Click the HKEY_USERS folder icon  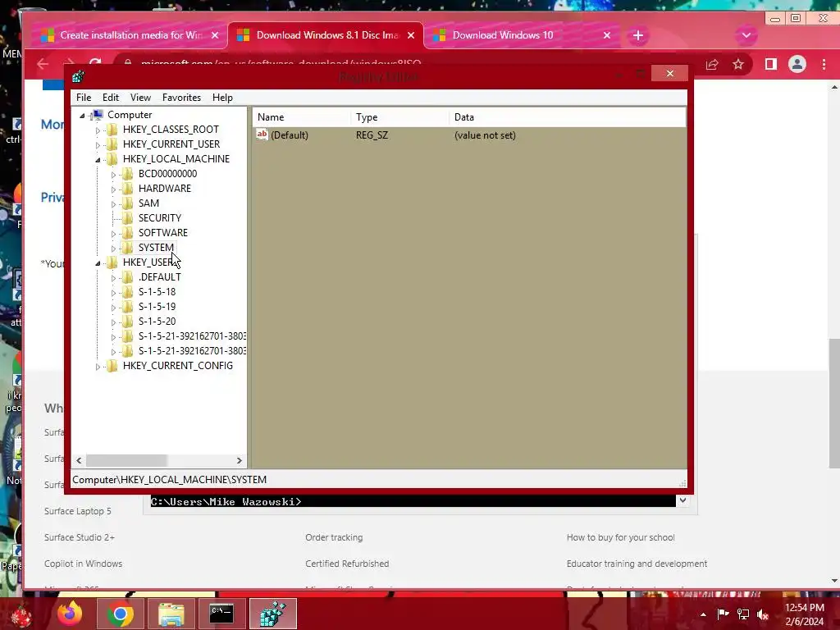[112, 262]
